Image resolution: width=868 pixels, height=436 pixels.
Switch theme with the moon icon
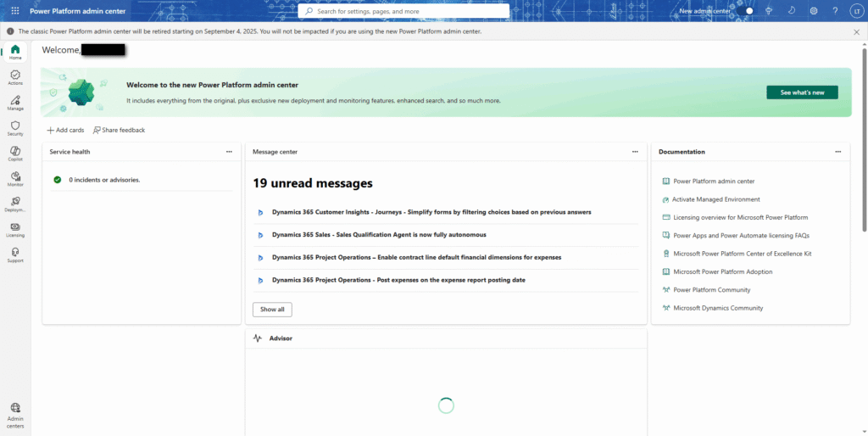tap(792, 11)
